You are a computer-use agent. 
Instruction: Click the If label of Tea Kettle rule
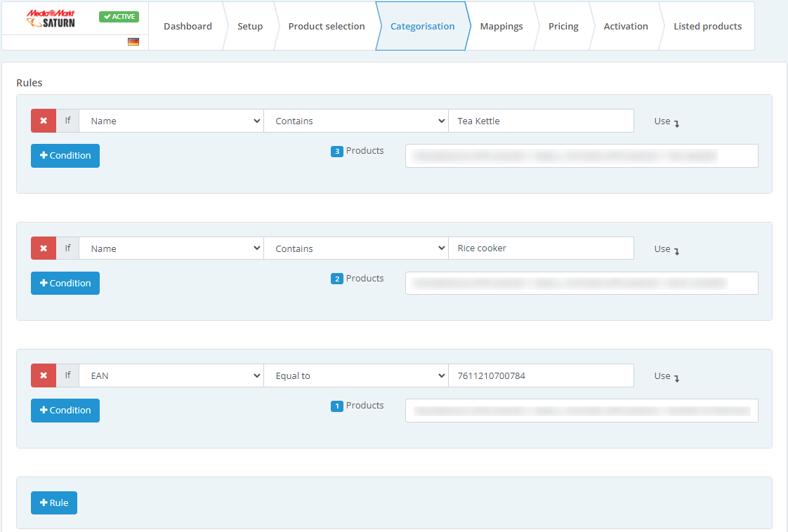68,121
